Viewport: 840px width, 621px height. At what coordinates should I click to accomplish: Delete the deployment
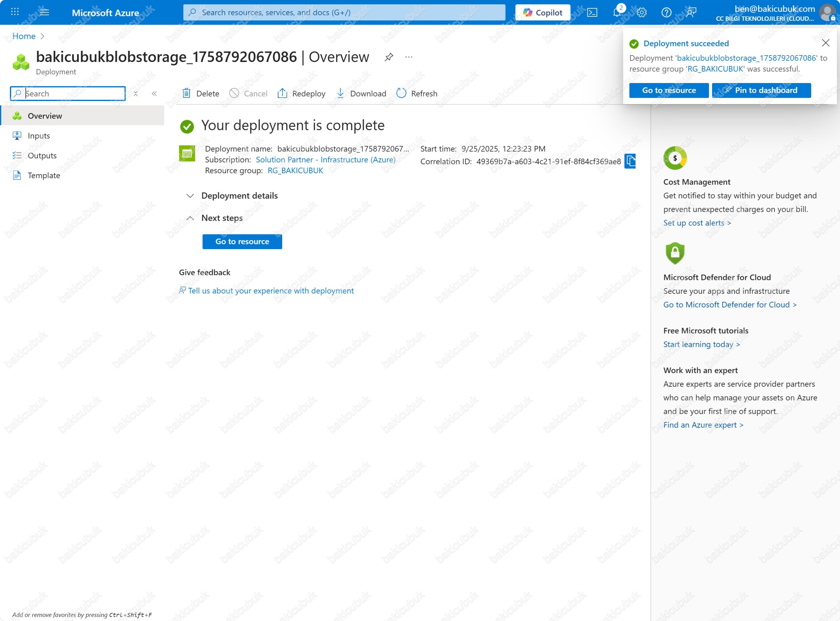[201, 93]
